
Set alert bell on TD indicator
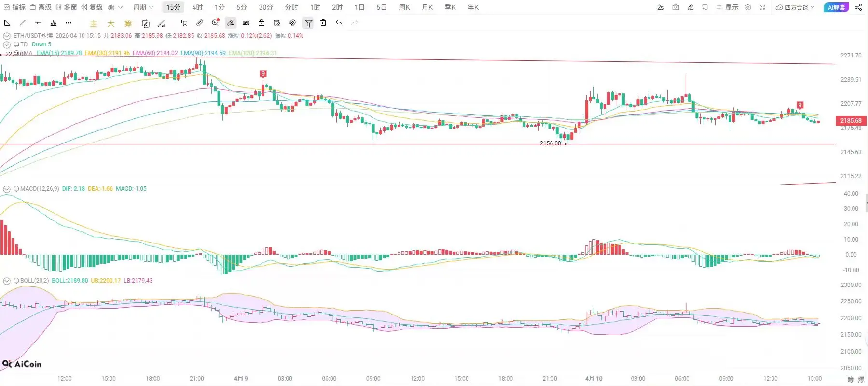(16, 44)
